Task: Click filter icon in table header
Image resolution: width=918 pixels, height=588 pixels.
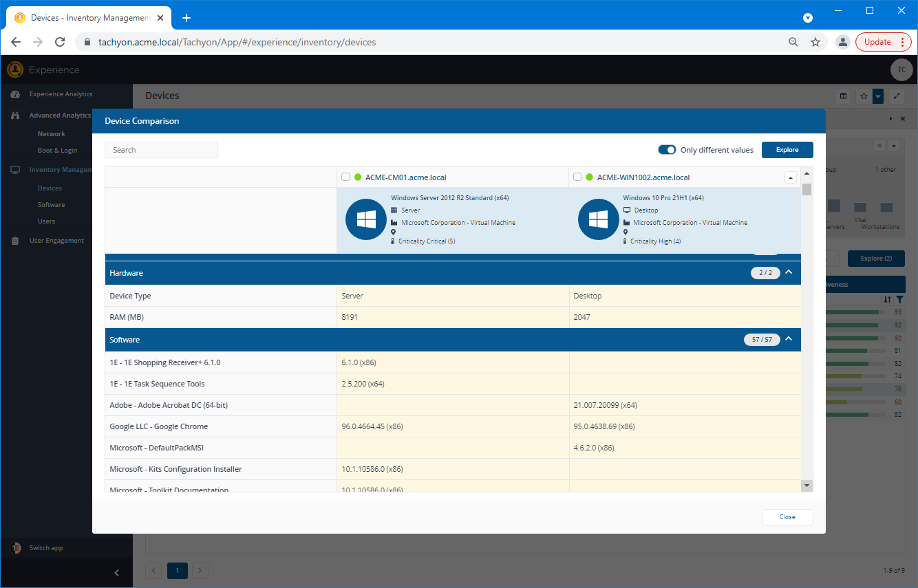Action: pyautogui.click(x=899, y=300)
